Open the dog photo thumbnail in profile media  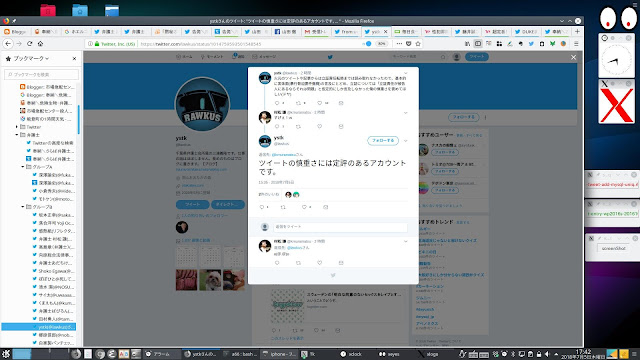(211, 280)
